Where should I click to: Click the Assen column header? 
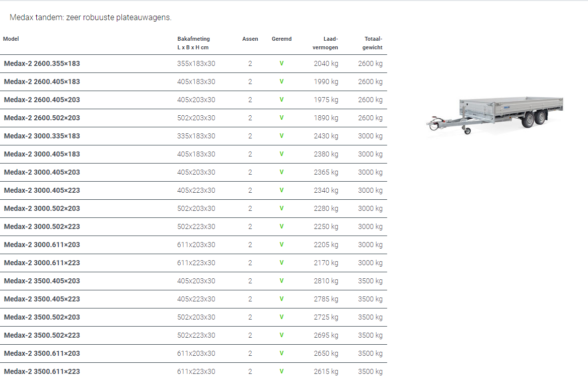(250, 39)
